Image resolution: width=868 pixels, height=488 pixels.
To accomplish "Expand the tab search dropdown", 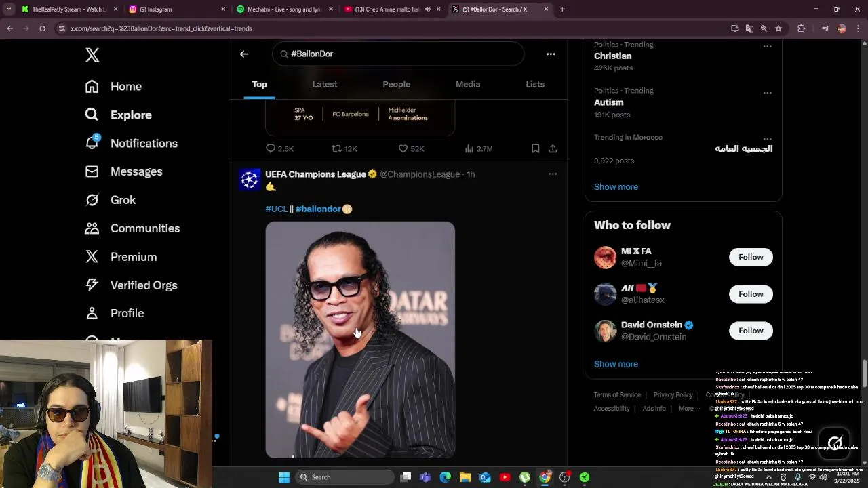I will (9, 9).
